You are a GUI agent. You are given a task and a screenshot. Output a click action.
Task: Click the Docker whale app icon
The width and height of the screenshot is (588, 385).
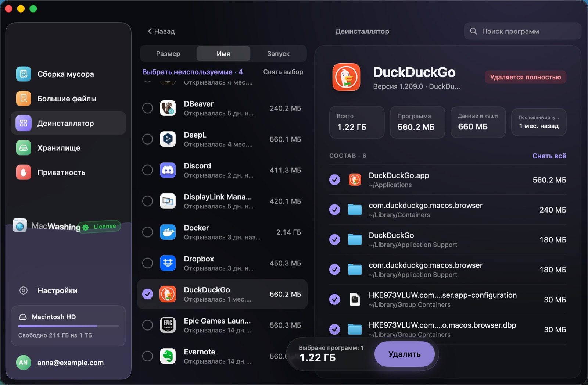pyautogui.click(x=168, y=232)
